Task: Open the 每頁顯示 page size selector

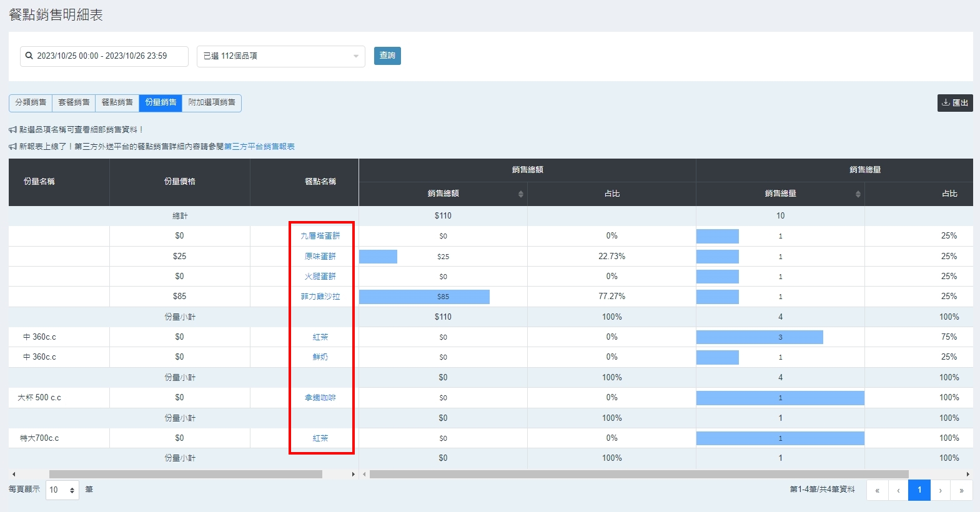Action: [62, 490]
